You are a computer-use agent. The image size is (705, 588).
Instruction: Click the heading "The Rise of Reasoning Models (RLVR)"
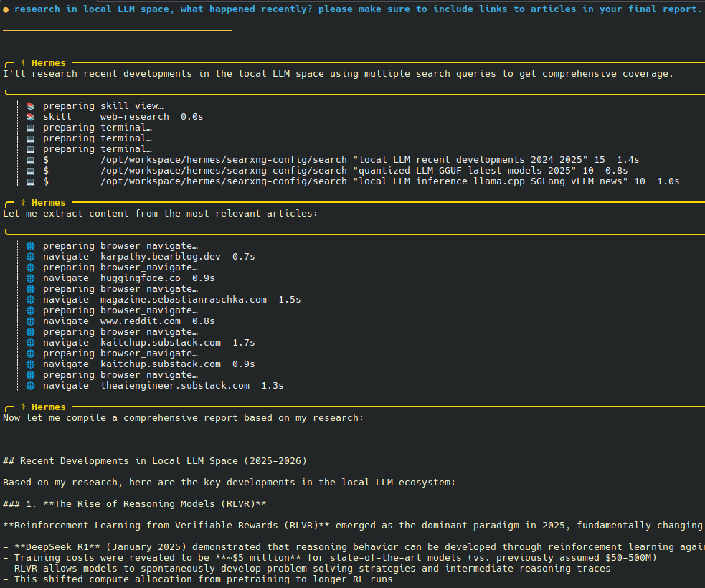pos(155,504)
